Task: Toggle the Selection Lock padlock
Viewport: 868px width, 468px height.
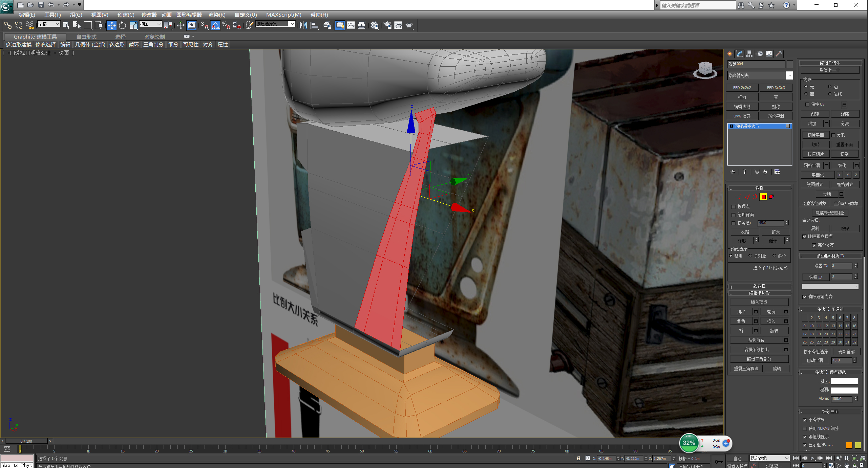Action: tap(578, 459)
